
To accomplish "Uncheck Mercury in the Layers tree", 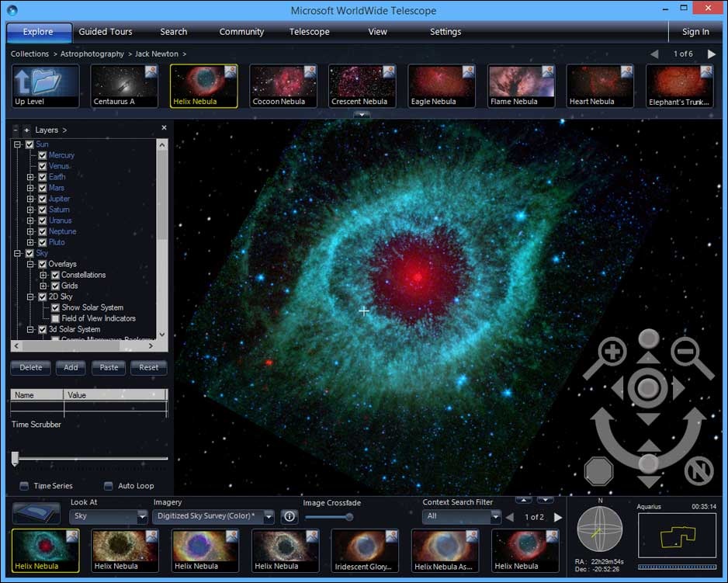I will pyautogui.click(x=43, y=154).
